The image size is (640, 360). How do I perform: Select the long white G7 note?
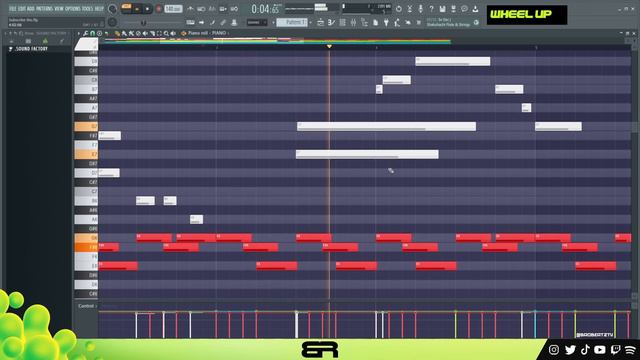[x=387, y=127]
